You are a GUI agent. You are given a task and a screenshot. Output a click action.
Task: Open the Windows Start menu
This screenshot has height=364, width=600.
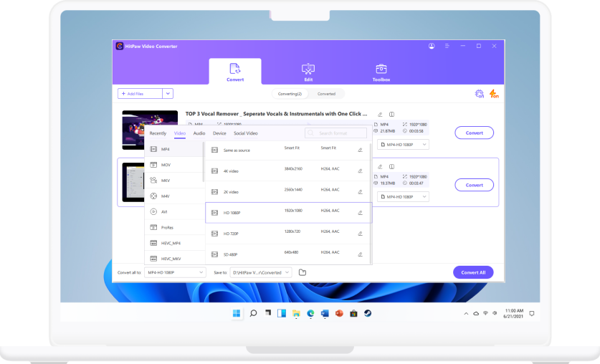tap(237, 314)
